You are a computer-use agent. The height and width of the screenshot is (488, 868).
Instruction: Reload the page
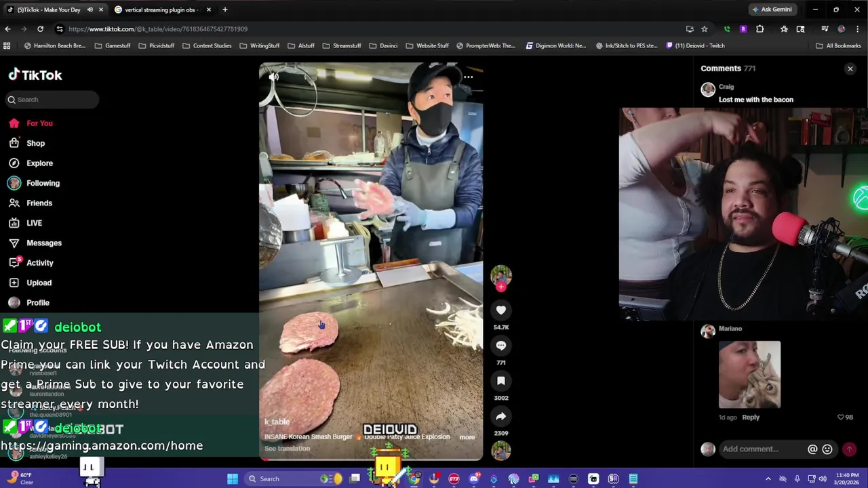coord(40,29)
